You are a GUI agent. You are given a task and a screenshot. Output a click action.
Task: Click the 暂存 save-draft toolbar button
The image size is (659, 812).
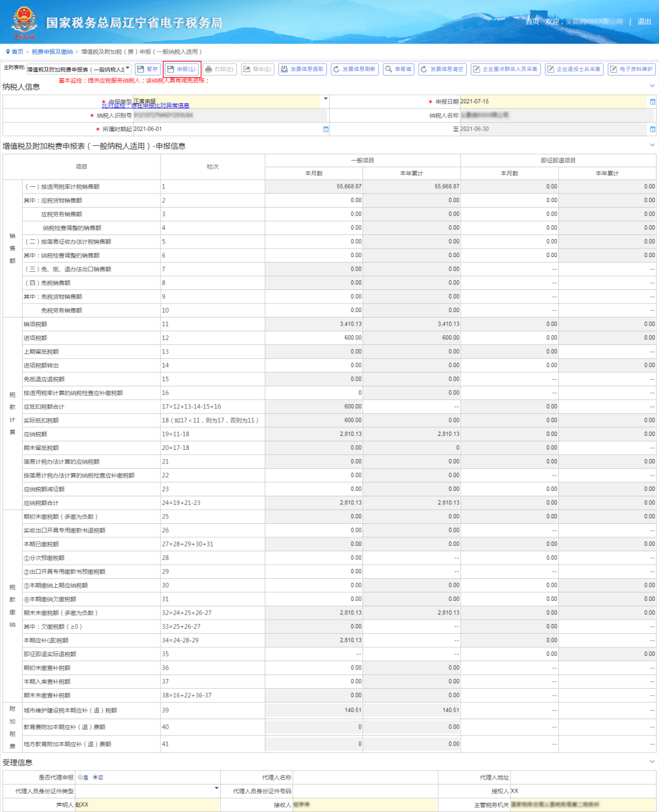148,70
